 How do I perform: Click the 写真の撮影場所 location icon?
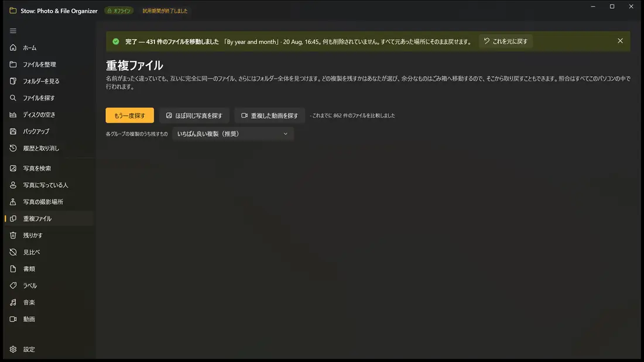(x=13, y=202)
